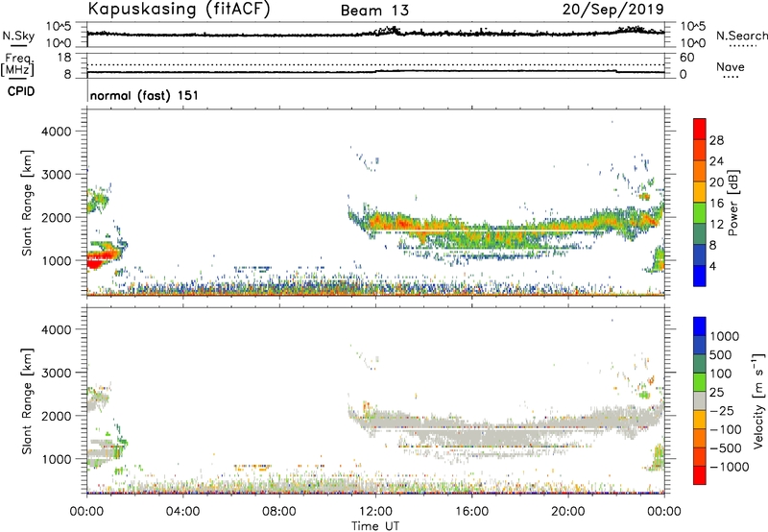Select the dark blue 4–8 dB Power segment
The width and height of the screenshot is (768, 532).
700,254
